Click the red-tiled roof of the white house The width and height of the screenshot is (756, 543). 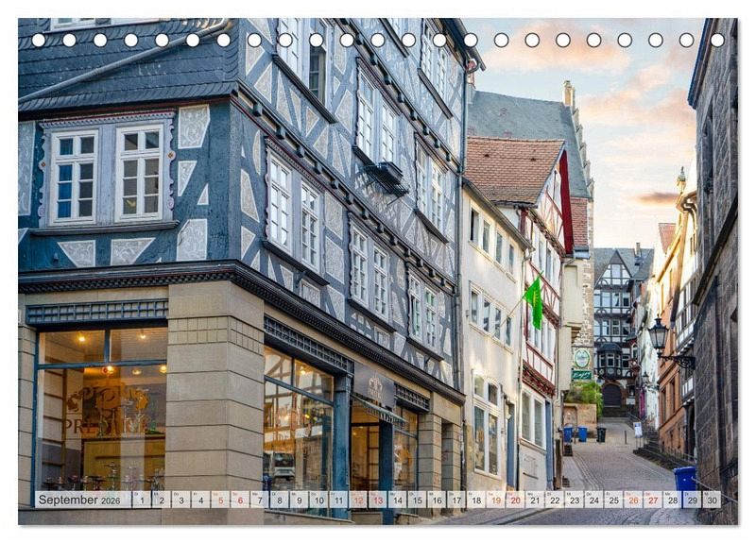pyautogui.click(x=512, y=168)
